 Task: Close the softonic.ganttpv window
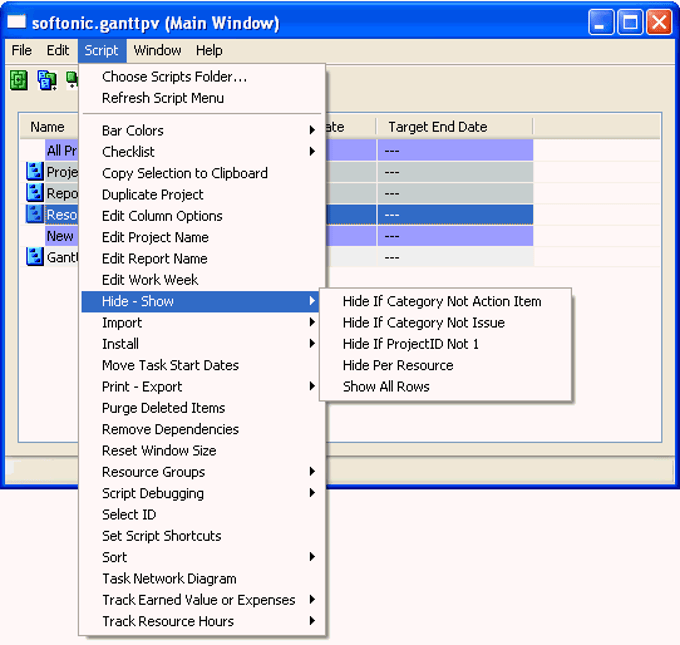659,22
